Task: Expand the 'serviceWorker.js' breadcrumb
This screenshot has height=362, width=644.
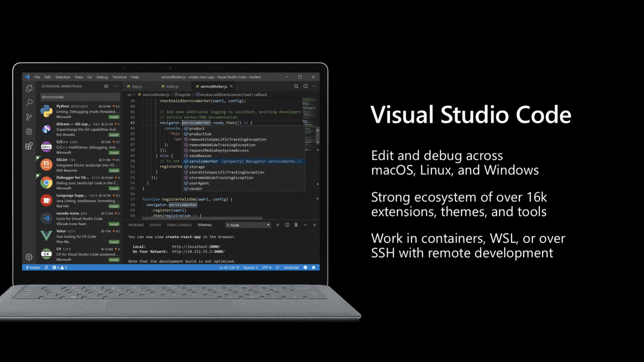Action: (153, 95)
